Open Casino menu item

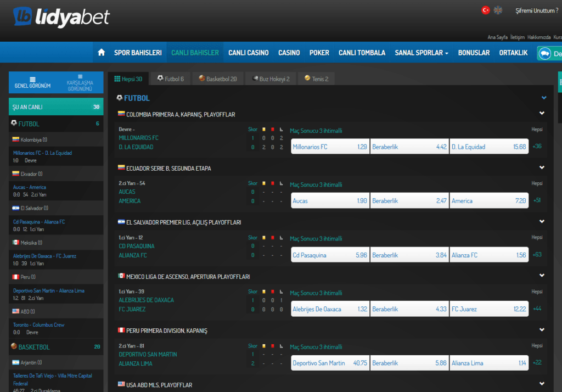click(289, 53)
